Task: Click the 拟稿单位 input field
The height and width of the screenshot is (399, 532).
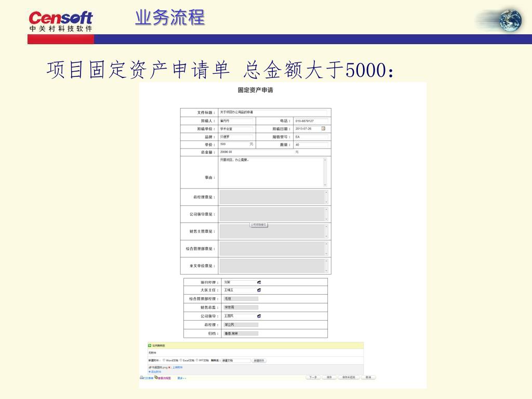Action: coord(236,129)
